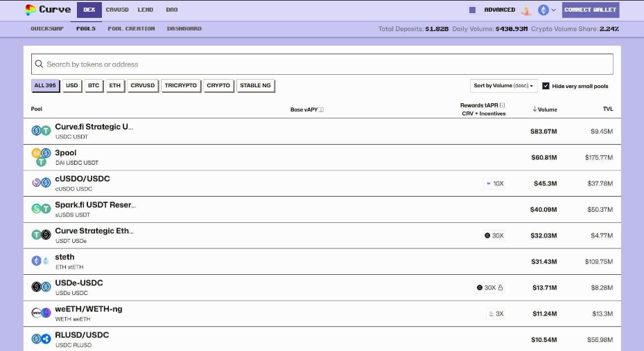Select the ALL 395 filter
644x351 pixels.
(x=45, y=85)
